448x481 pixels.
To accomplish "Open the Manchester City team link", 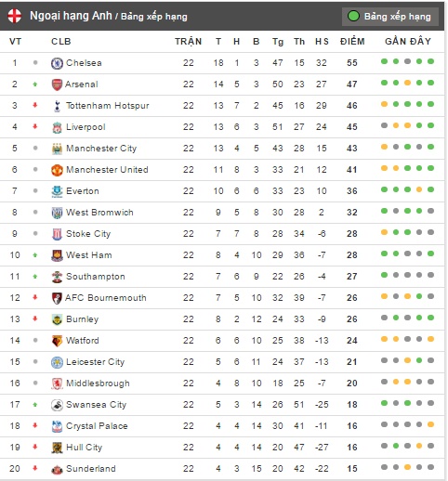I will click(101, 149).
